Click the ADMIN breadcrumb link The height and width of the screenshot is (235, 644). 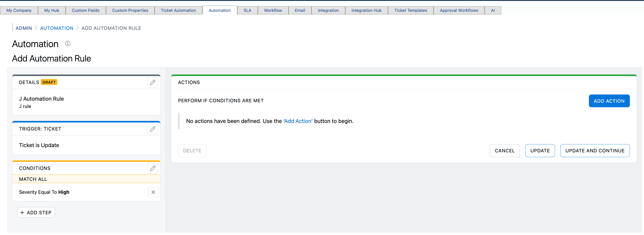[24, 28]
